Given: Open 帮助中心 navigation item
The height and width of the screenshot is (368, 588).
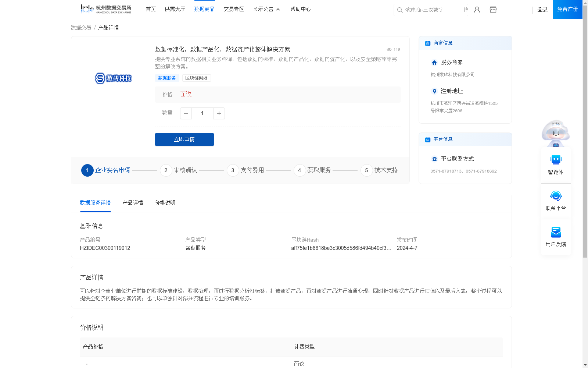Looking at the screenshot, I should (301, 9).
